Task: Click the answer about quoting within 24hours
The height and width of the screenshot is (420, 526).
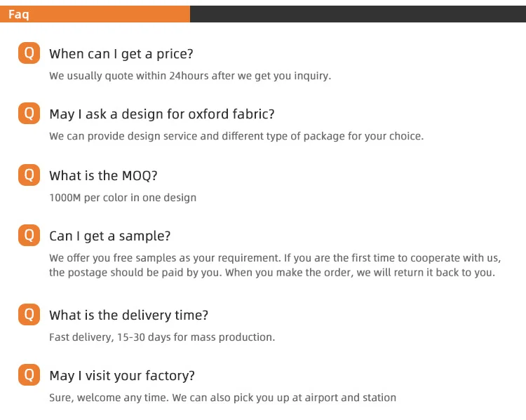Action: [x=189, y=76]
